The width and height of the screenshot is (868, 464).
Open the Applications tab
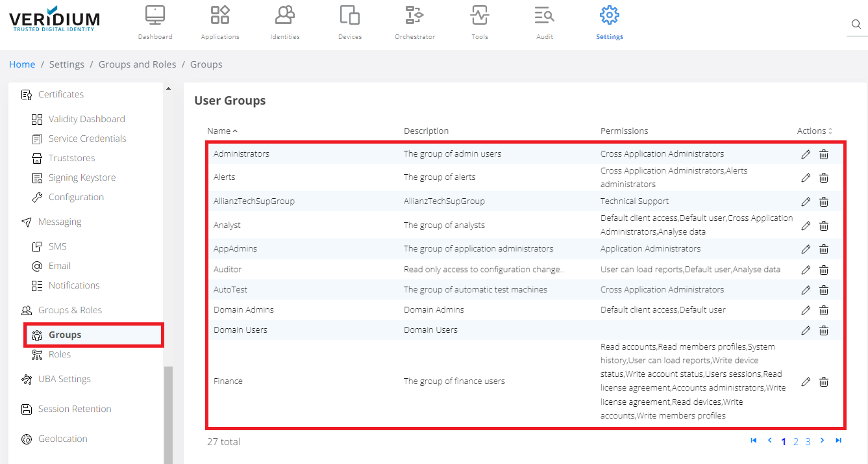[220, 23]
